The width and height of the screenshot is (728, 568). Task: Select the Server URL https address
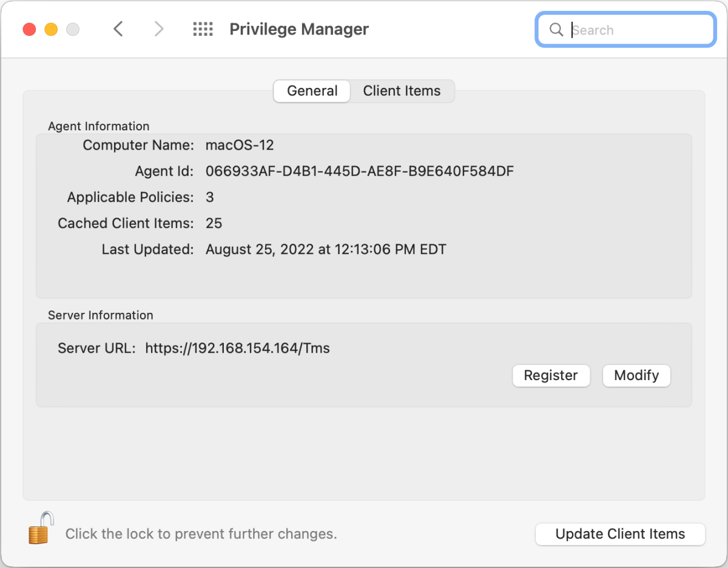(237, 348)
